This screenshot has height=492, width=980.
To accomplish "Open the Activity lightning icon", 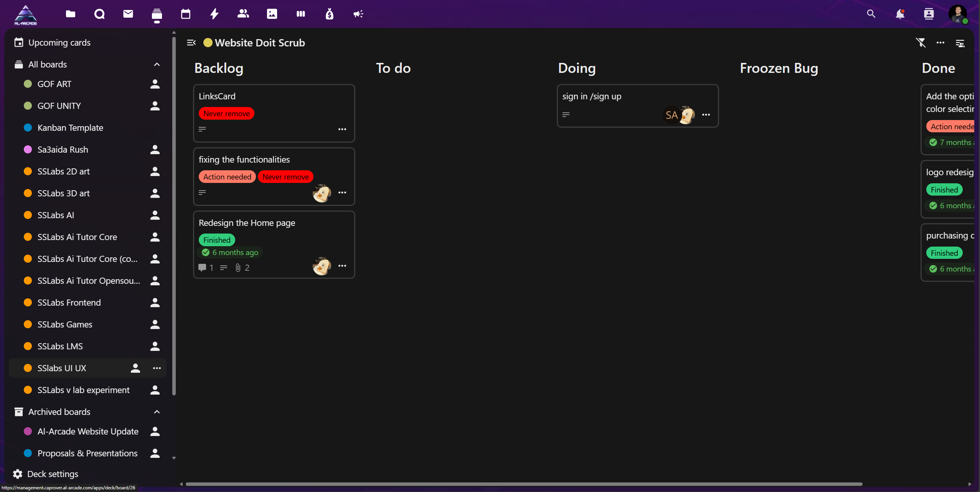I will pyautogui.click(x=214, y=14).
